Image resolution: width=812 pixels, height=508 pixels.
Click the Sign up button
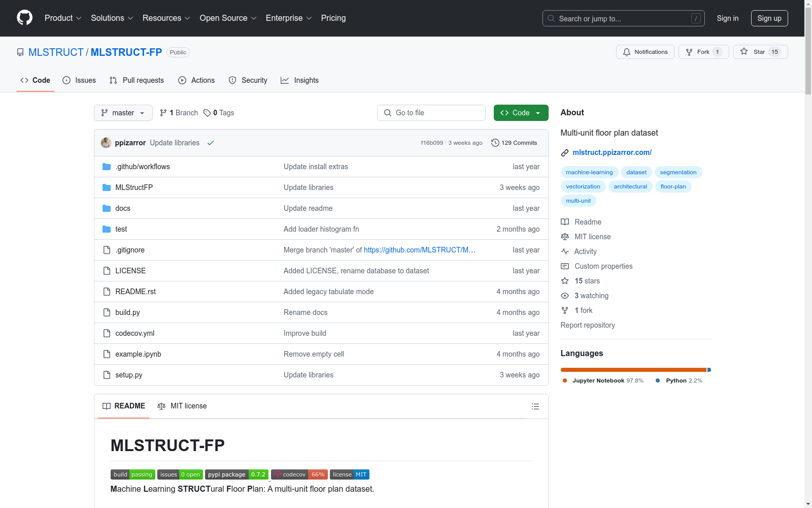769,18
